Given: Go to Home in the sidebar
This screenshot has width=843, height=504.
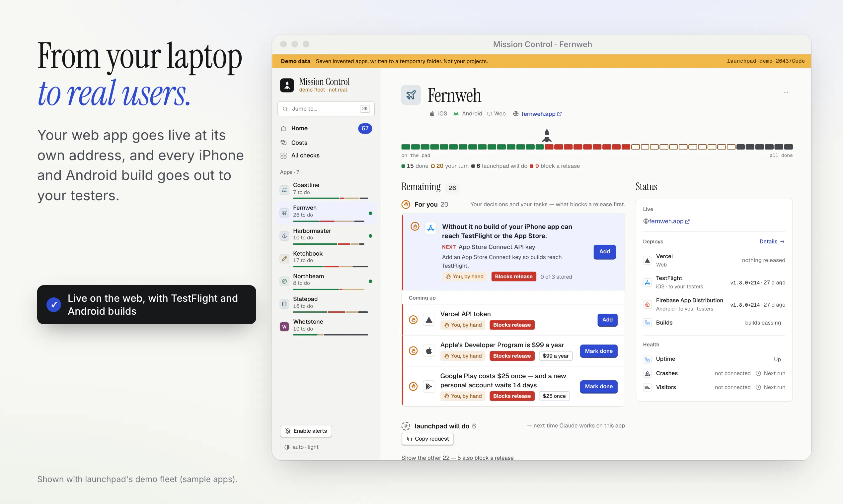Looking at the screenshot, I should coord(326,128).
